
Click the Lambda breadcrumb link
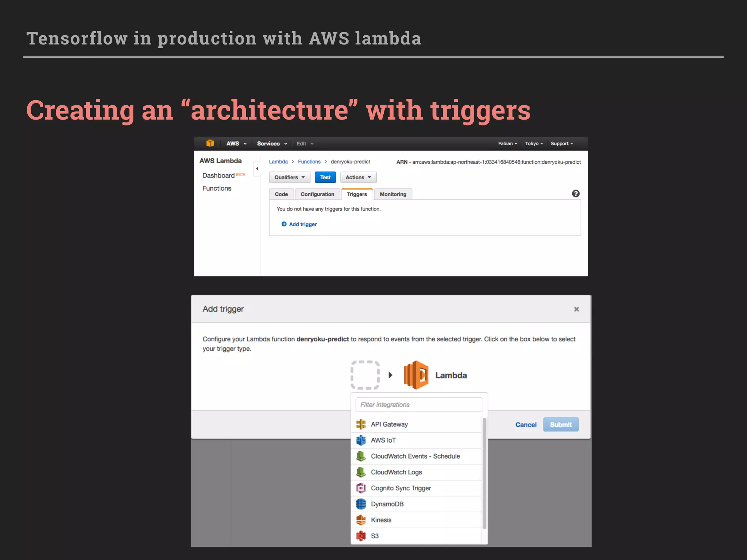click(278, 162)
